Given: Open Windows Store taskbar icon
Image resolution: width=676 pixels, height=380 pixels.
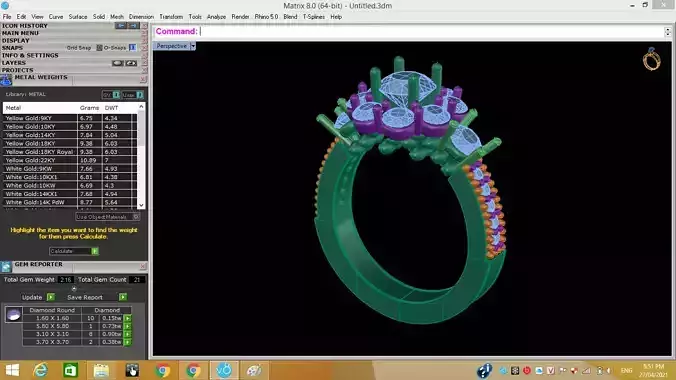Looking at the screenshot, I should (x=71, y=371).
